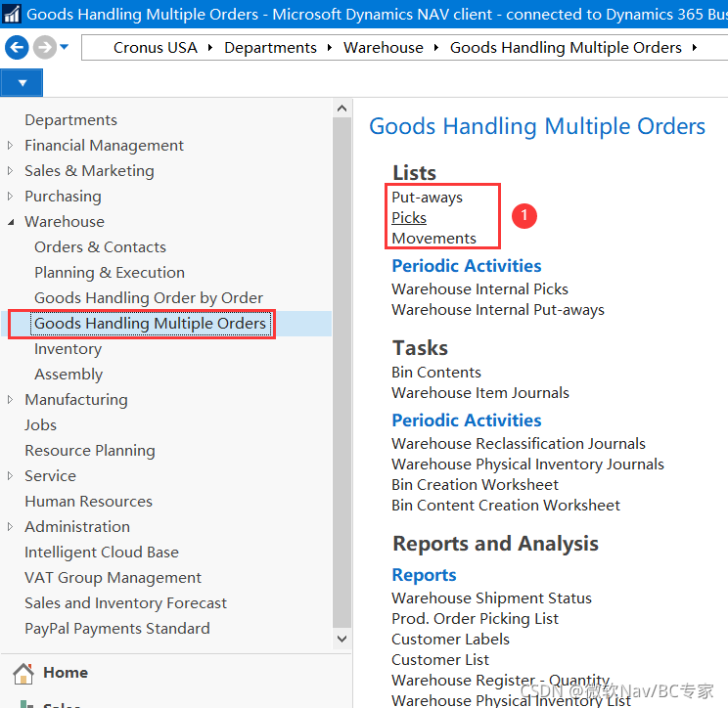Click the gray Forward arrow button
This screenshot has width=728, height=708.
pos(45,47)
